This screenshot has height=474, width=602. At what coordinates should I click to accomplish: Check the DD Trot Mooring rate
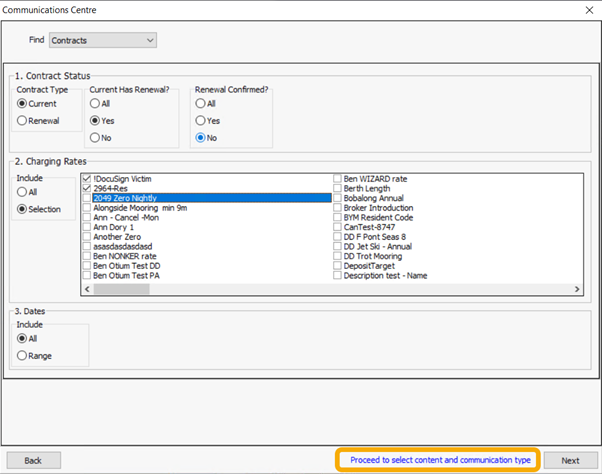tap(338, 256)
